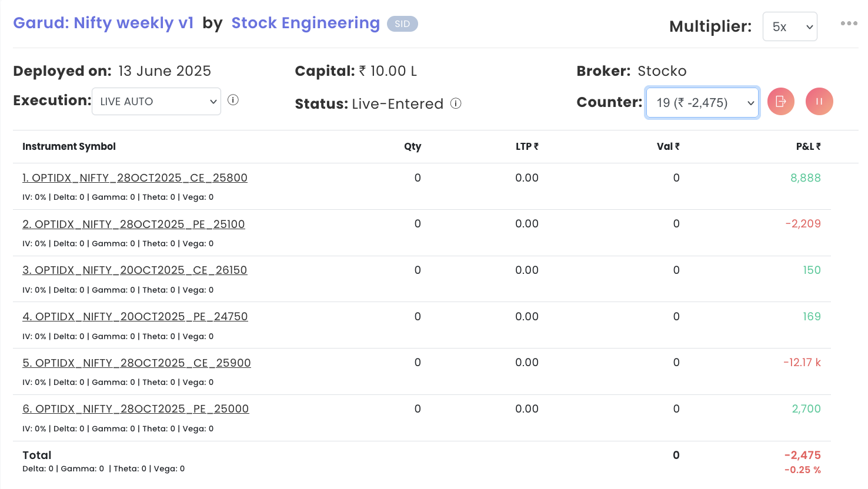Click the red exit position icon
The width and height of the screenshot is (868, 489).
click(780, 102)
